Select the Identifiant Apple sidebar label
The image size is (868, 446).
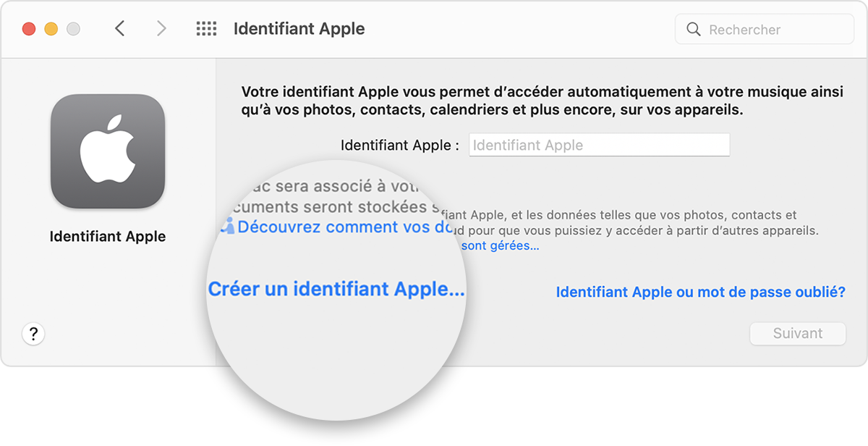tap(107, 236)
